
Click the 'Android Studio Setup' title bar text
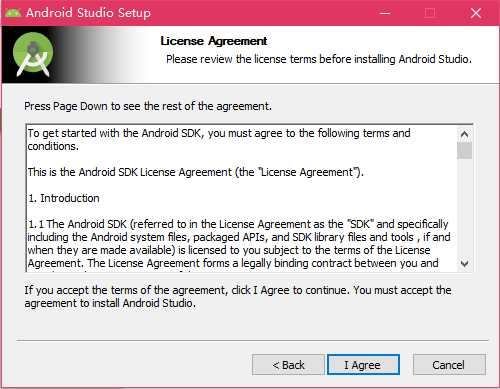point(88,13)
